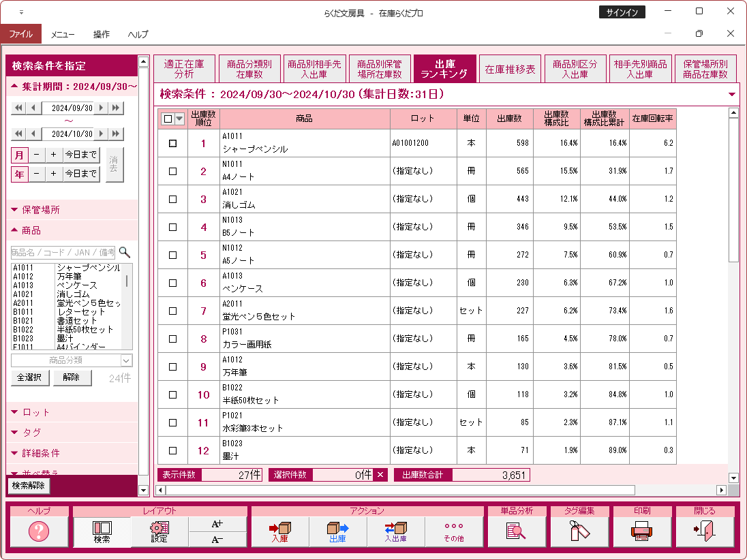Toggle the select-all header checkbox
This screenshot has height=560, width=747.
[x=168, y=119]
